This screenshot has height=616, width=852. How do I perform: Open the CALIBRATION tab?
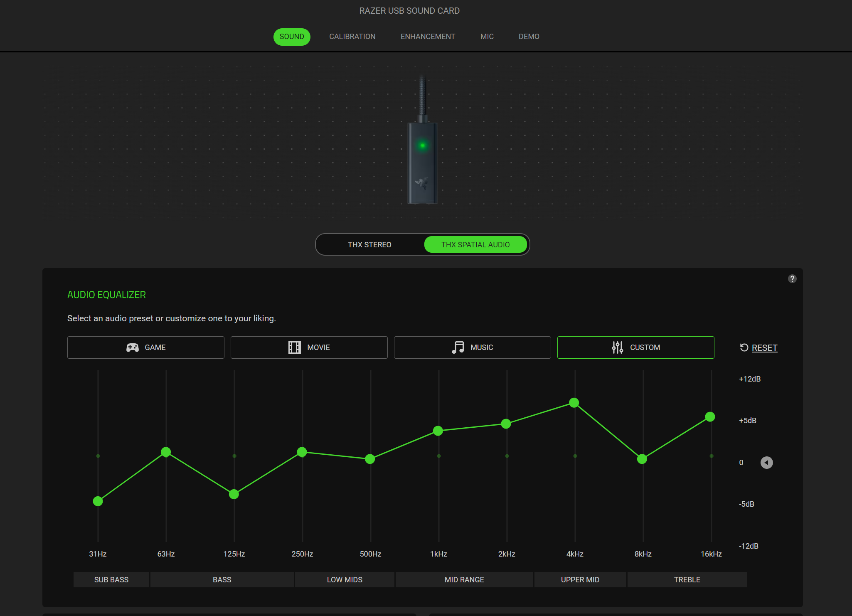[352, 37]
